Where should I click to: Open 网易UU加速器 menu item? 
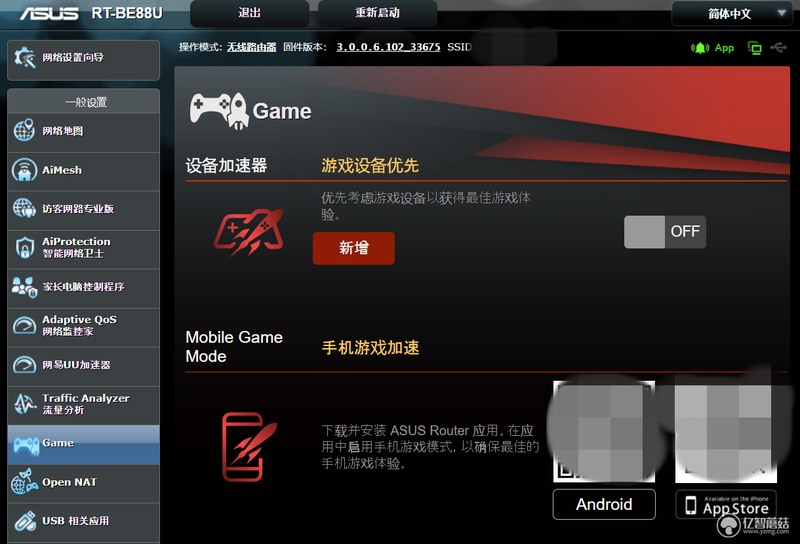(x=84, y=366)
